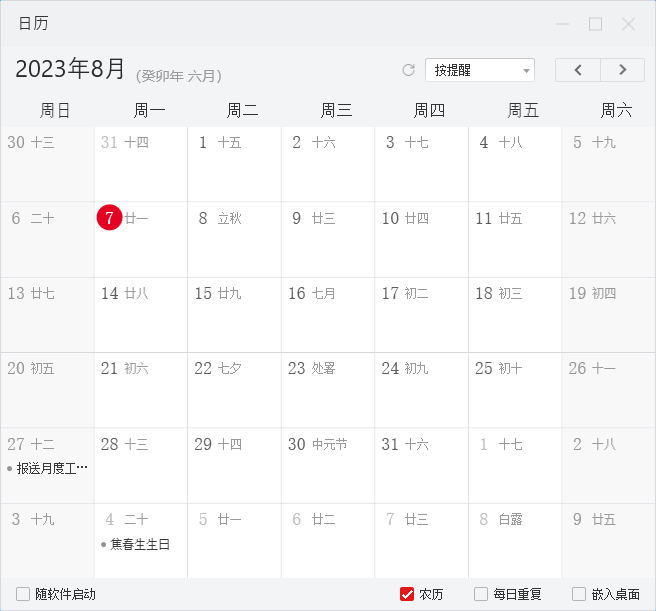The height and width of the screenshot is (611, 656).
Task: Minimize the calendar window
Action: click(x=562, y=24)
